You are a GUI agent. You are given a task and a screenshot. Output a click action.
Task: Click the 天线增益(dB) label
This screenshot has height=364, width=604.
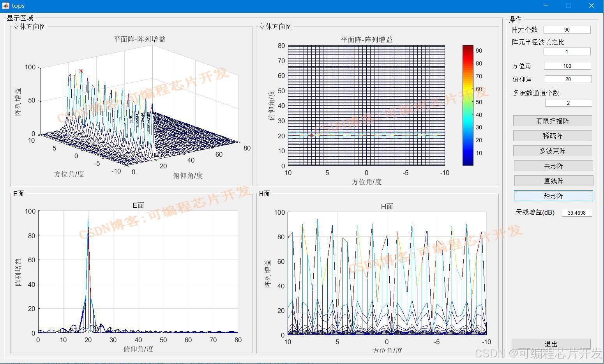pyautogui.click(x=535, y=212)
